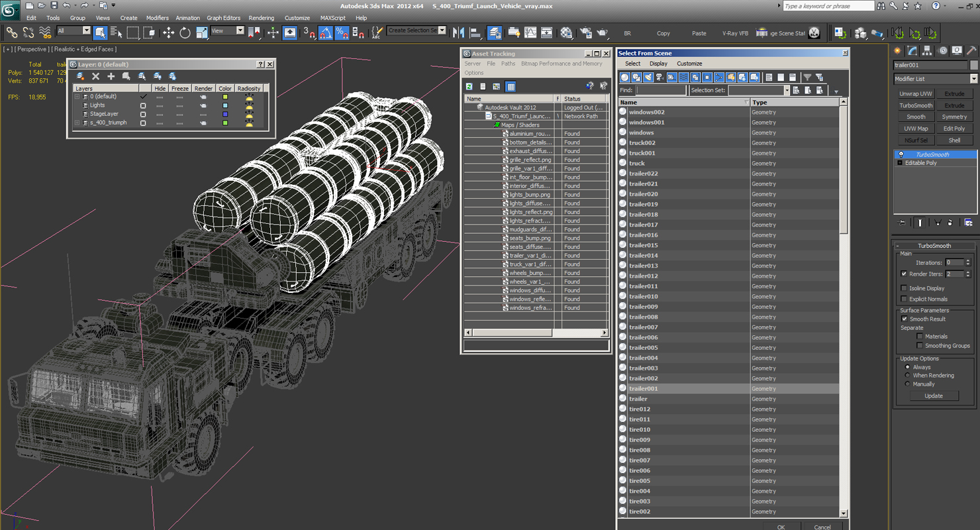The width and height of the screenshot is (980, 530).
Task: Activate the Select Object tool
Action: click(100, 32)
